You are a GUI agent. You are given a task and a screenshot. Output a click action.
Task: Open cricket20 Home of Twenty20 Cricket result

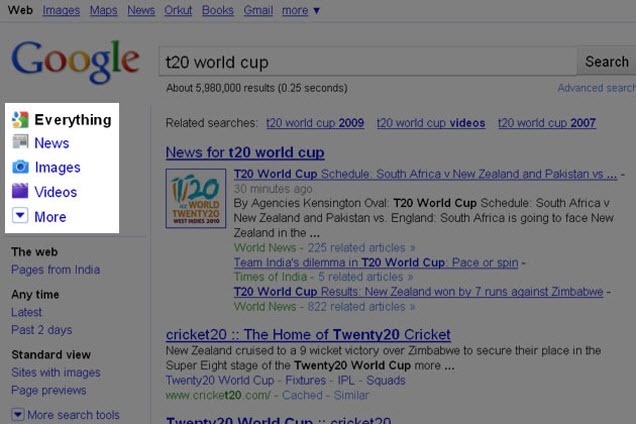308,334
